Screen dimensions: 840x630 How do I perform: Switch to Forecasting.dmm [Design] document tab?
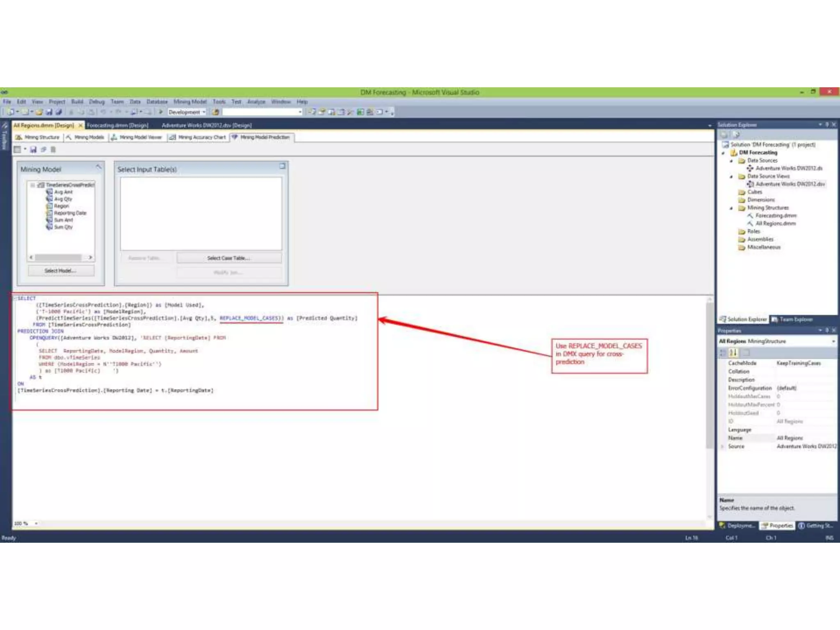[x=117, y=125]
